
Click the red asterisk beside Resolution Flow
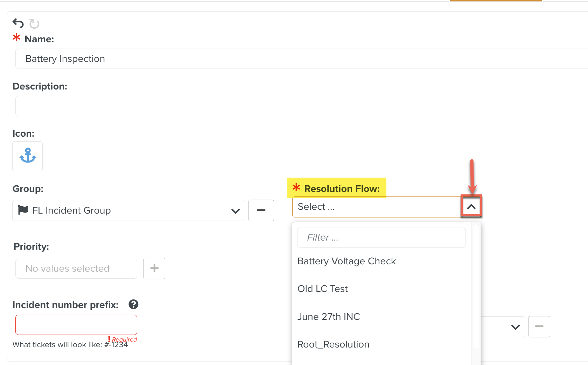coord(296,188)
